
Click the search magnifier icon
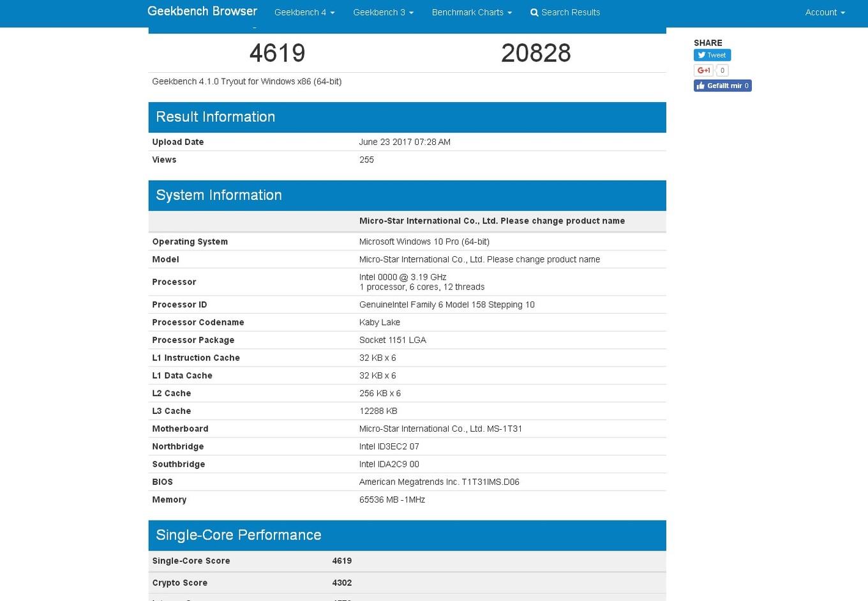tap(534, 12)
